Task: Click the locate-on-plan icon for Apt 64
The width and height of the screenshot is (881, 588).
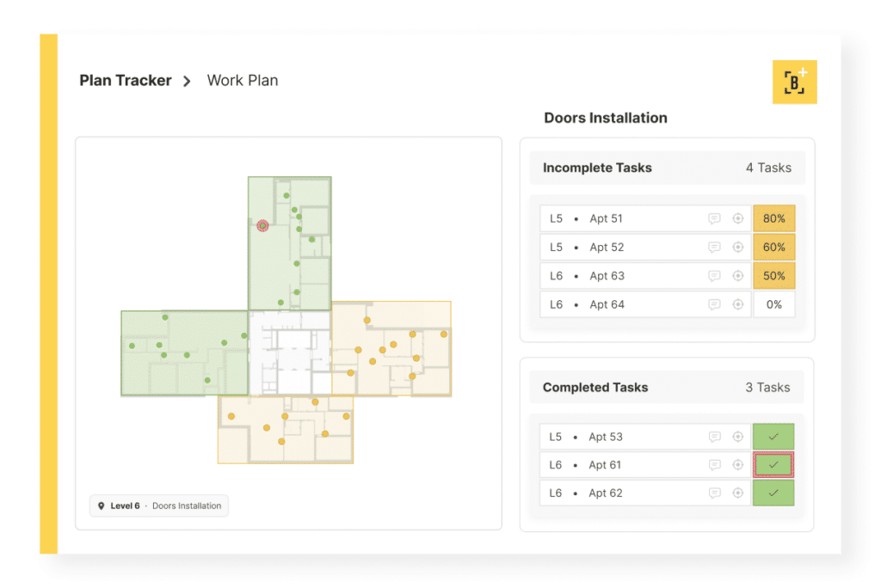Action: click(x=737, y=303)
